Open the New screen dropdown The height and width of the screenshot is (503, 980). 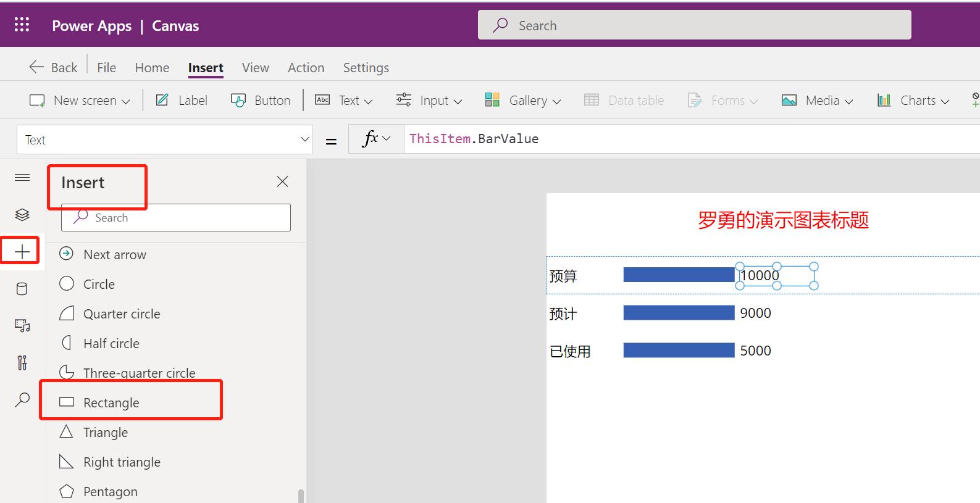(80, 100)
